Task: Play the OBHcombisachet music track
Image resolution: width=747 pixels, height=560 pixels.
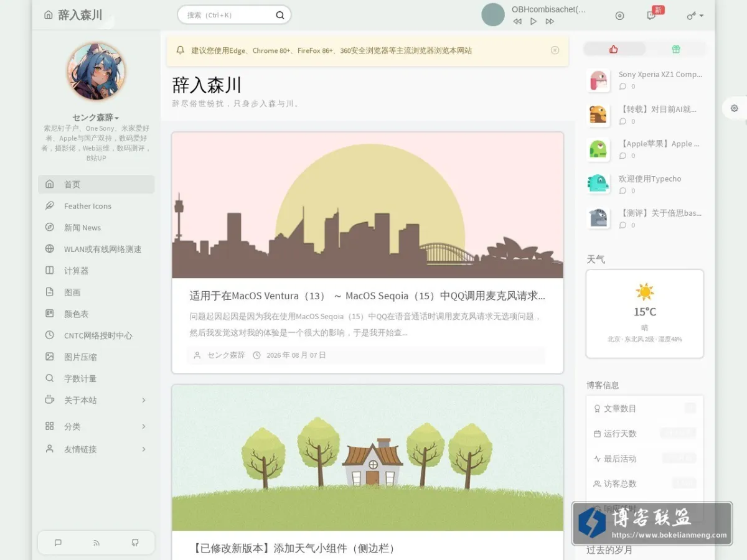Action: (x=533, y=21)
